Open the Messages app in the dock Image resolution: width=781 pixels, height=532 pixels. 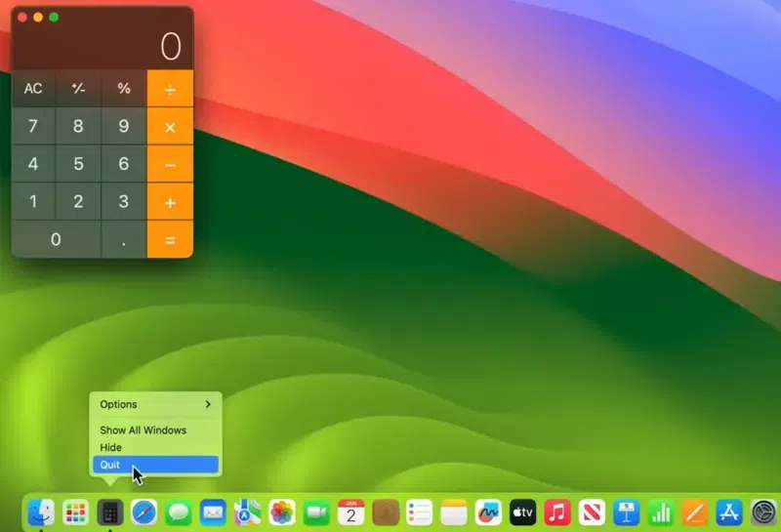pos(179,512)
